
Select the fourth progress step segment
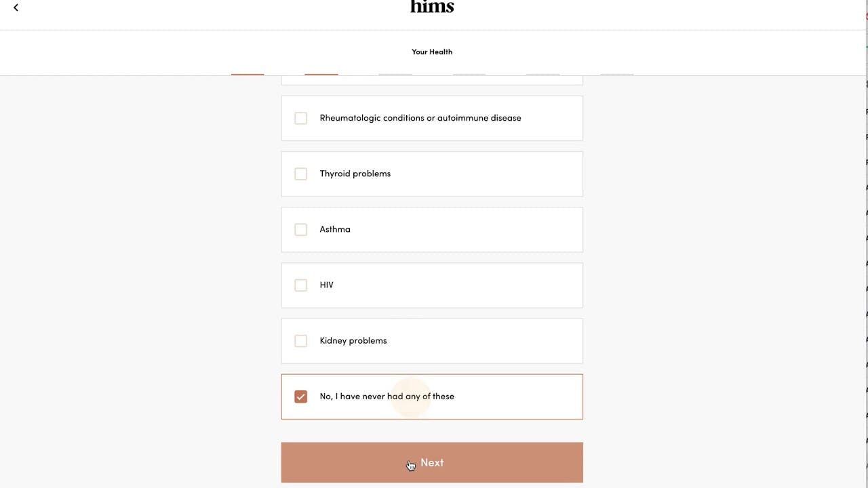coord(469,74)
